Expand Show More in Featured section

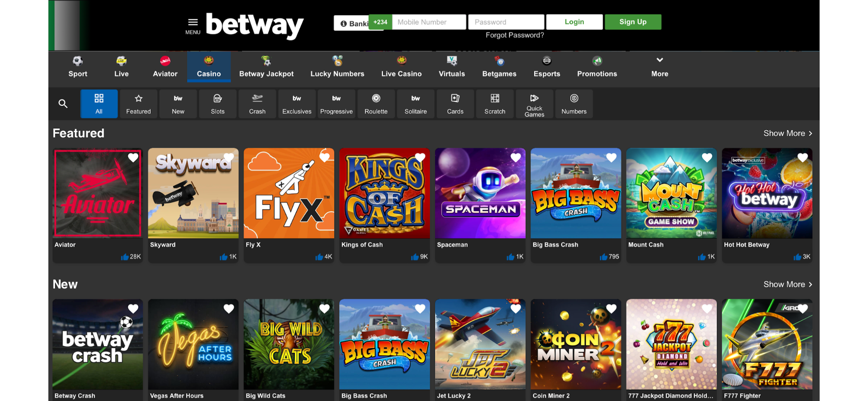coord(787,133)
